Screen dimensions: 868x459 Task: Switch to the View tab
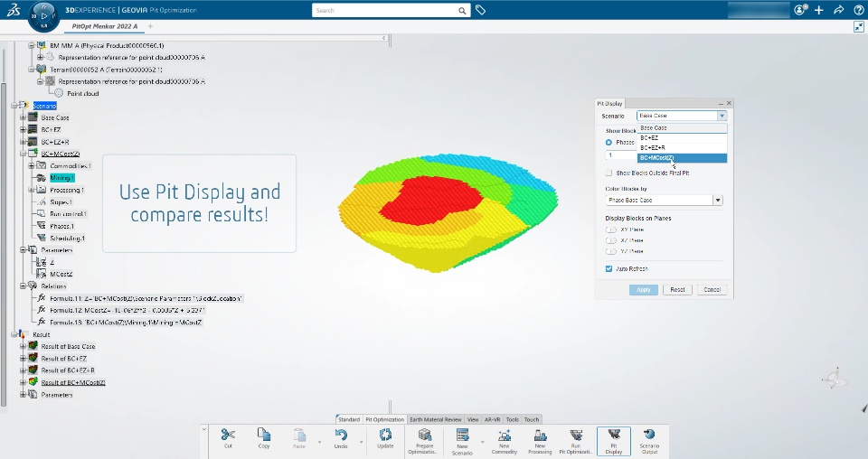click(473, 420)
